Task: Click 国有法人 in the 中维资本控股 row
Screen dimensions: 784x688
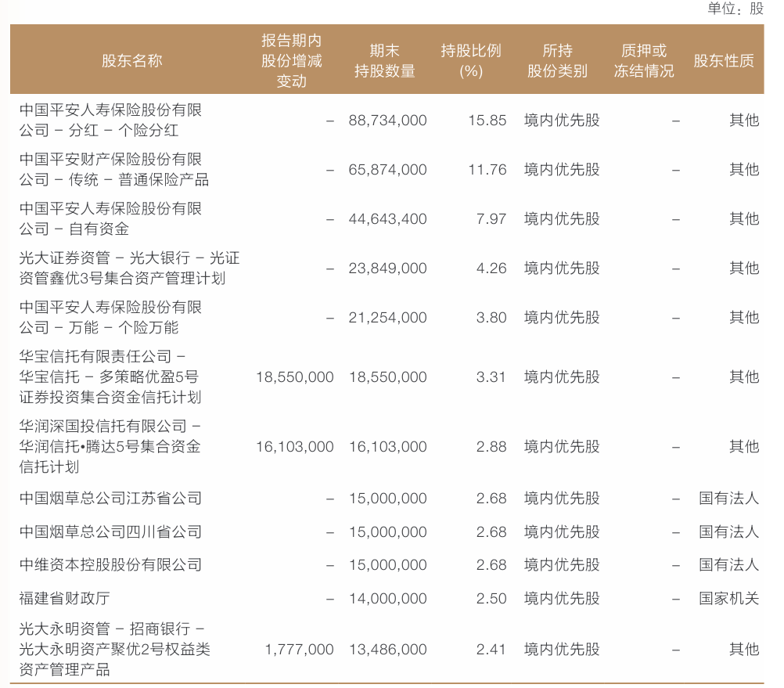Action: pos(729,565)
